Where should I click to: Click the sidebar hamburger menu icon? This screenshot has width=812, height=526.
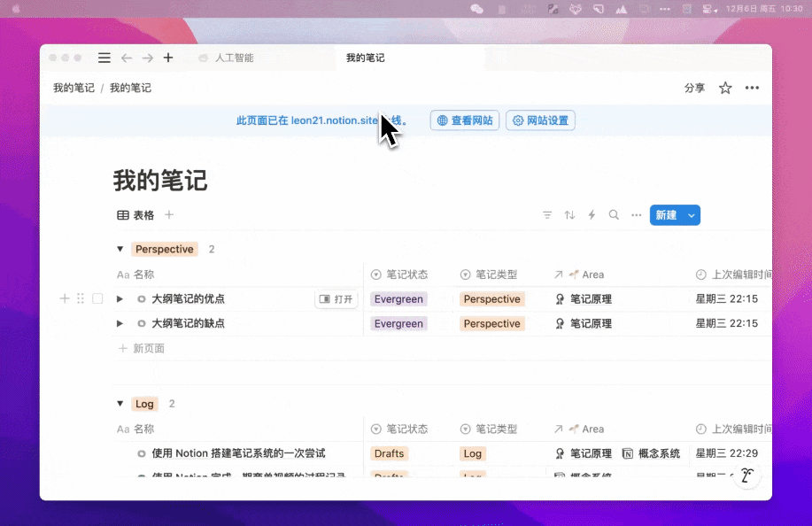pos(104,57)
